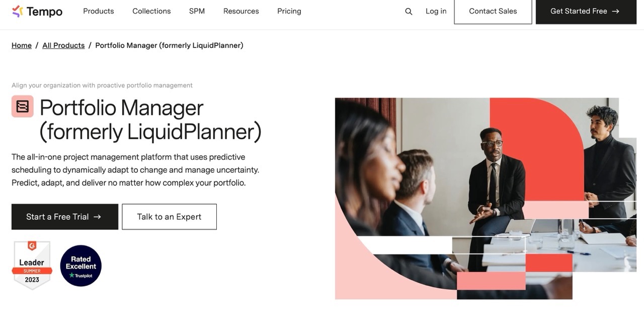Click the Trustpilot Rated Excellent badge
Image resolution: width=644 pixels, height=325 pixels.
[80, 266]
